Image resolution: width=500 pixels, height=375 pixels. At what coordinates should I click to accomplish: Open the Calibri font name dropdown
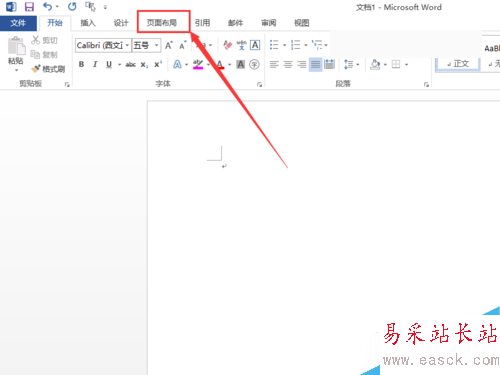tap(127, 45)
